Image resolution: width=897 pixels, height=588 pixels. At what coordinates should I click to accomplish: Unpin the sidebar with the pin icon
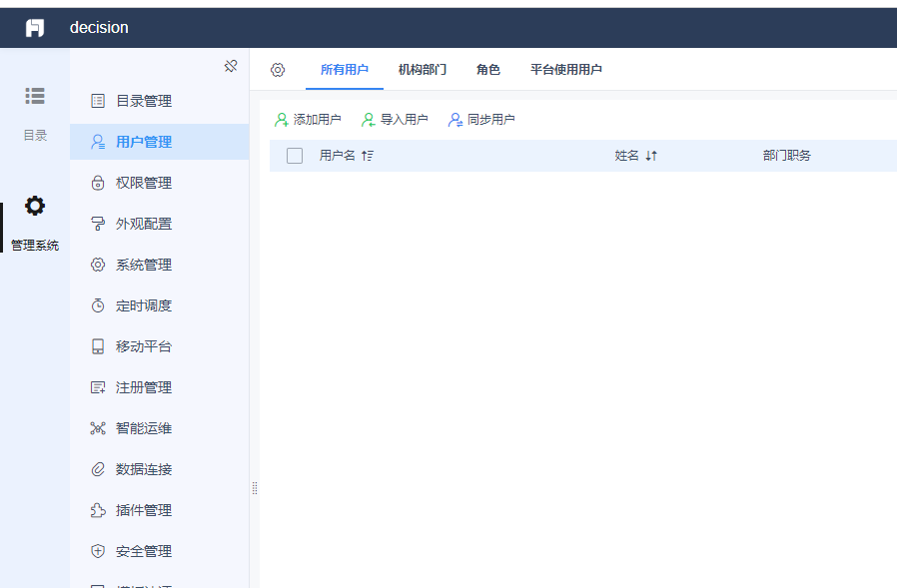point(231,66)
